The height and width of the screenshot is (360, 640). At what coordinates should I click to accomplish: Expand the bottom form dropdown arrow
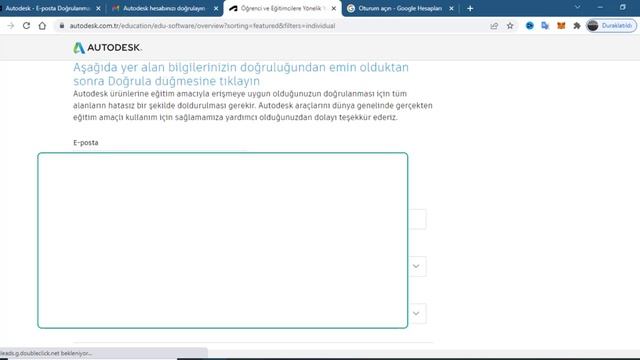pyautogui.click(x=416, y=313)
